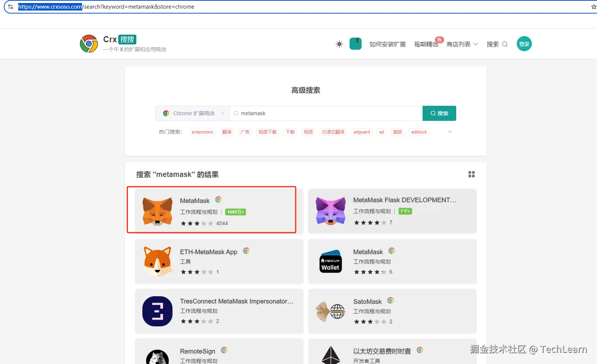Select the ad hot search tag

(382, 132)
